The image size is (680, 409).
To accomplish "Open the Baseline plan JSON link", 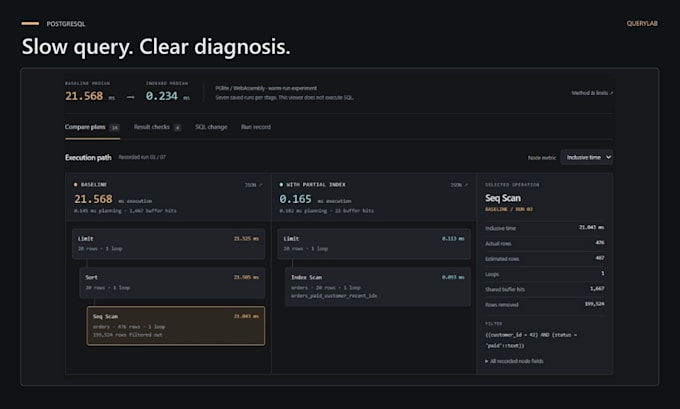I will coord(254,185).
